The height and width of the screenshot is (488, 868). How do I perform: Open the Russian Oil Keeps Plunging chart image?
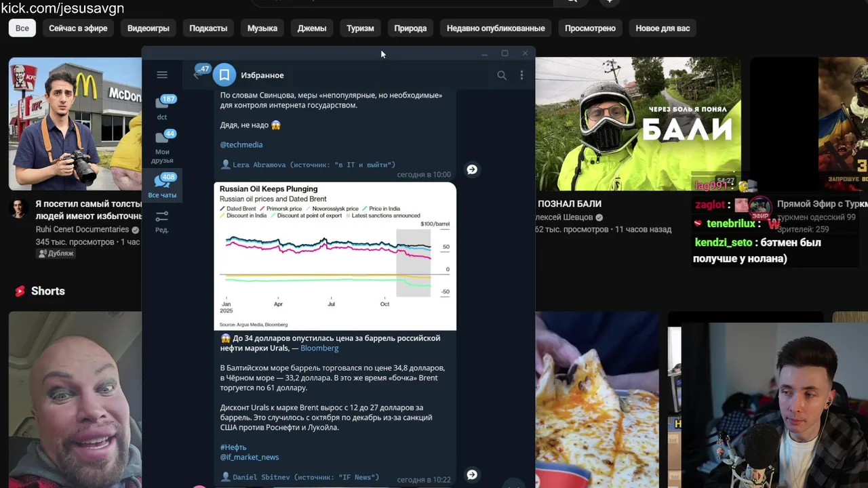pyautogui.click(x=335, y=256)
